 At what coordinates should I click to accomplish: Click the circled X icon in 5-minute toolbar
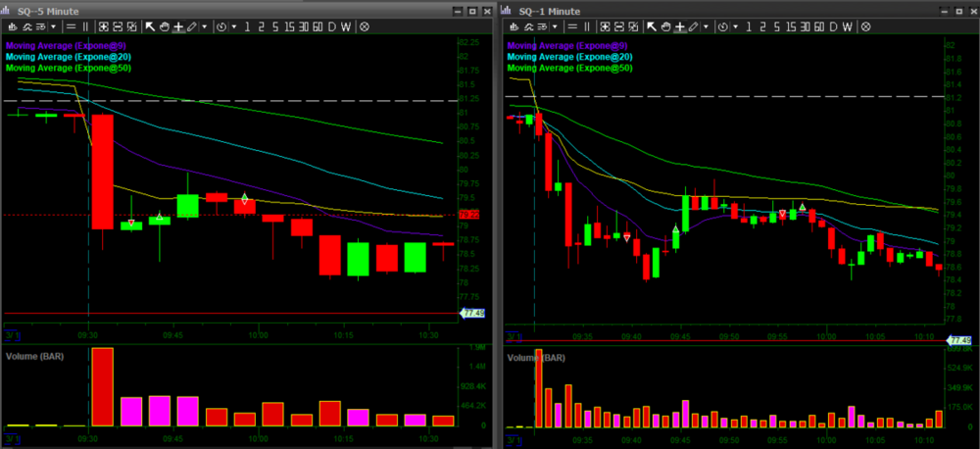point(364,27)
